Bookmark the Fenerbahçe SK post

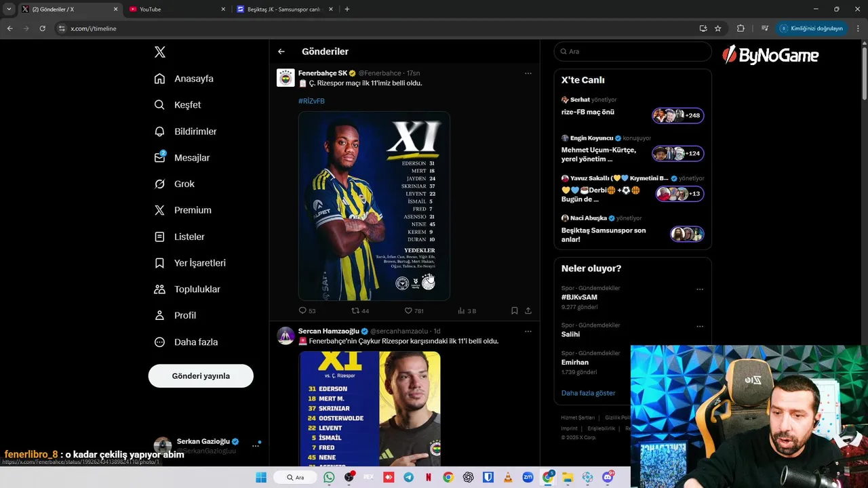coord(515,311)
